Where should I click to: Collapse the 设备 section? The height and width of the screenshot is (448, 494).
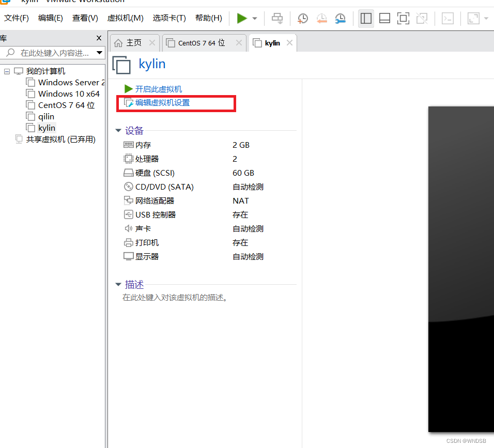[118, 130]
